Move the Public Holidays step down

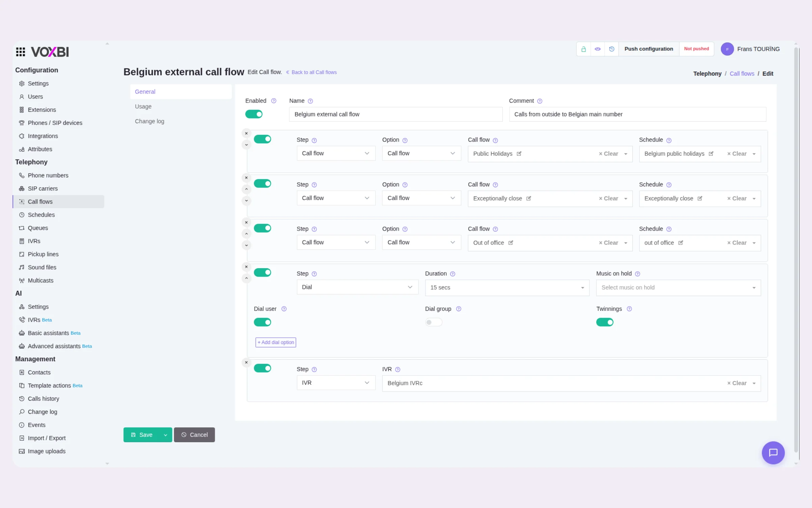click(x=246, y=145)
